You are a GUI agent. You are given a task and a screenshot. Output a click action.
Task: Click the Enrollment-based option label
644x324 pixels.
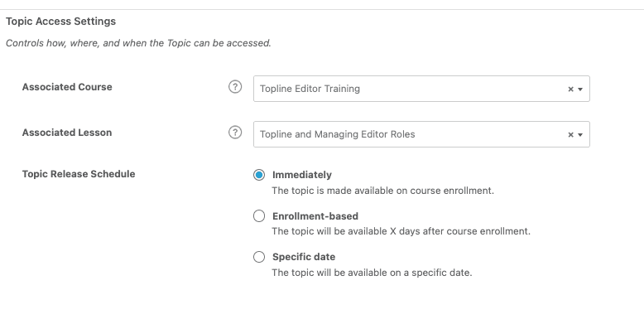tap(315, 216)
